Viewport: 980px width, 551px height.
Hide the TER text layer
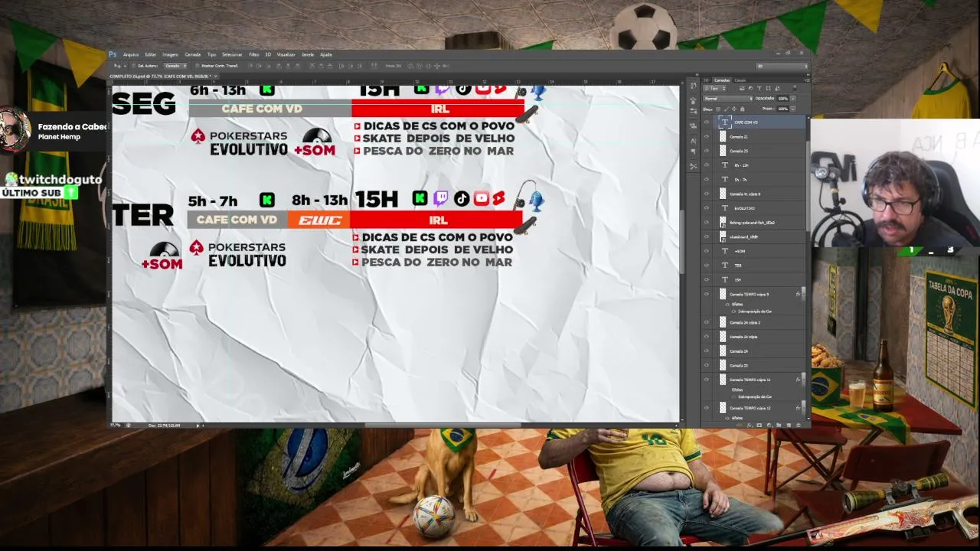click(707, 266)
